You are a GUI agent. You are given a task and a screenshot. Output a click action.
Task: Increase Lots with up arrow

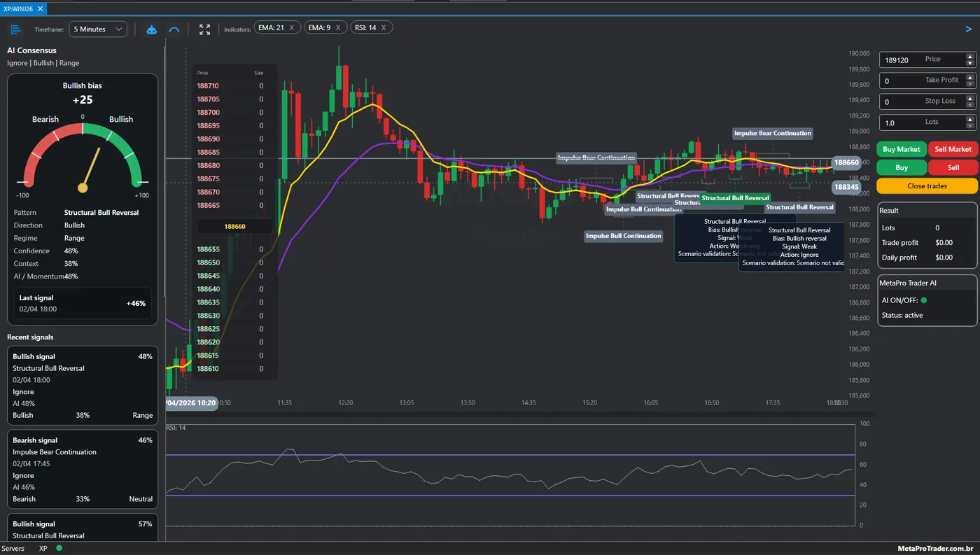[x=969, y=120]
